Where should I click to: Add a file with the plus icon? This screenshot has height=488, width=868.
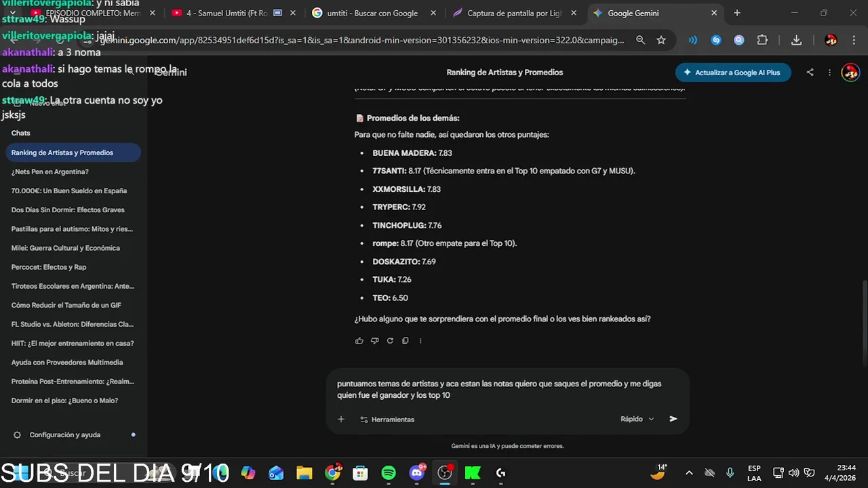[x=341, y=419]
